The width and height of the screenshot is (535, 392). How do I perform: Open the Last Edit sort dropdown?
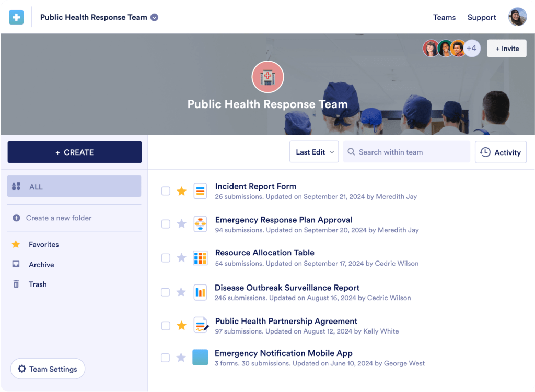(314, 152)
